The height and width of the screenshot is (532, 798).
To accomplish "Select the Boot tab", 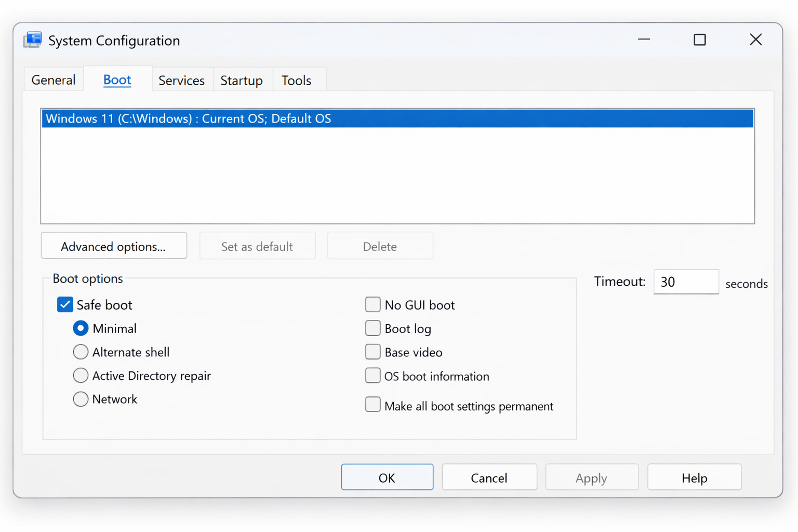I will (117, 79).
